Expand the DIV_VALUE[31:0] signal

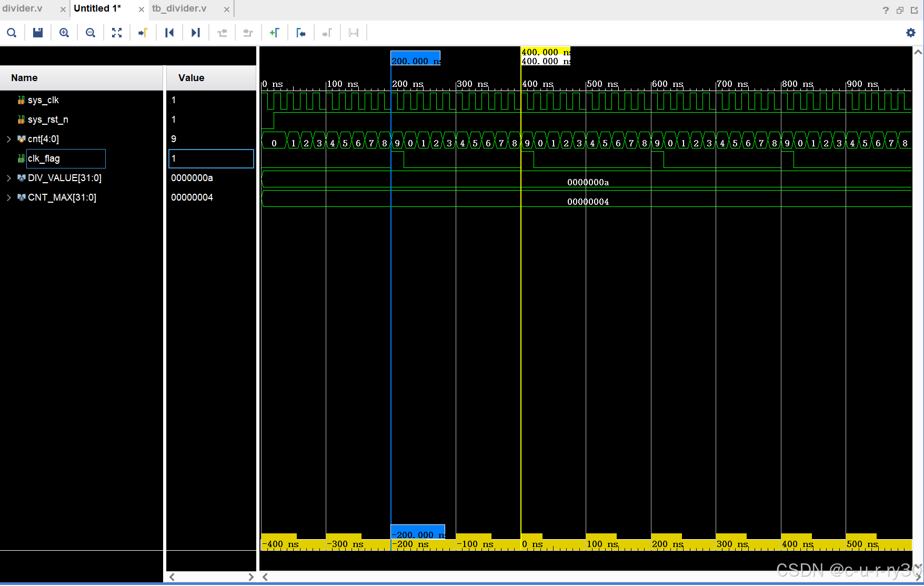click(9, 178)
